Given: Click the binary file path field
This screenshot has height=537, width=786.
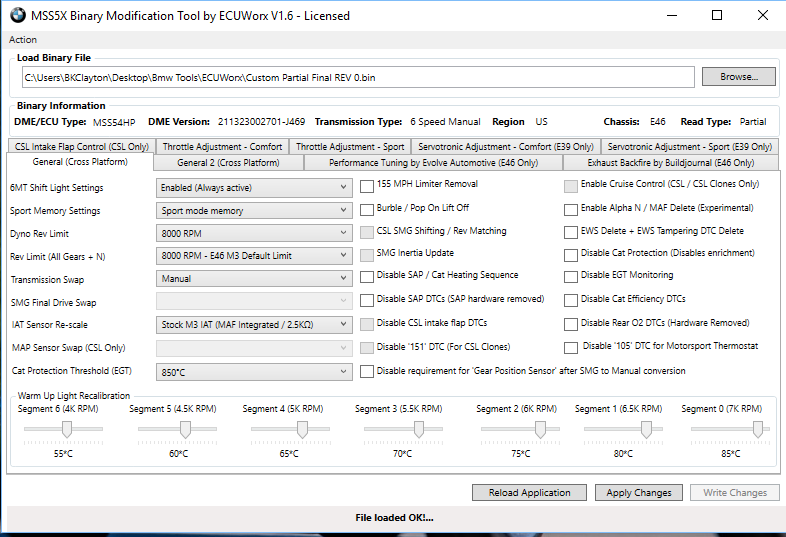Looking at the screenshot, I should pos(358,77).
